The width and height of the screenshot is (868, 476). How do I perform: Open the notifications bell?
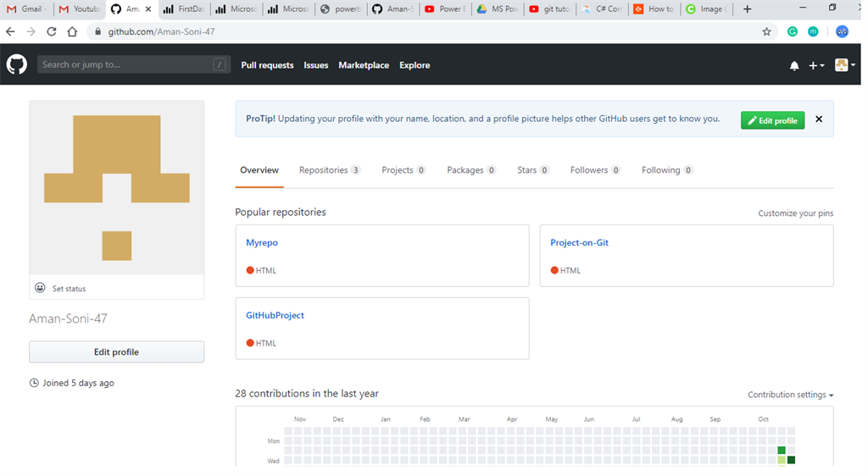tap(794, 66)
